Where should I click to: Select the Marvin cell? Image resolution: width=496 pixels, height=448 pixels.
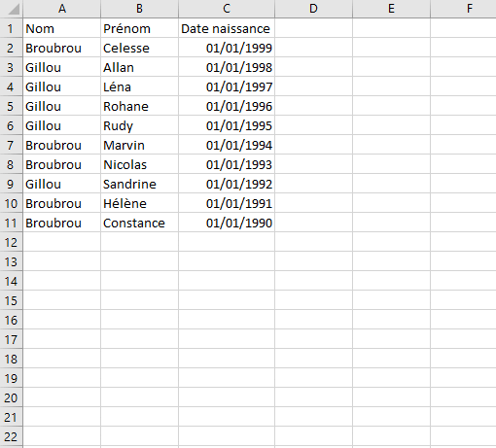click(x=139, y=145)
